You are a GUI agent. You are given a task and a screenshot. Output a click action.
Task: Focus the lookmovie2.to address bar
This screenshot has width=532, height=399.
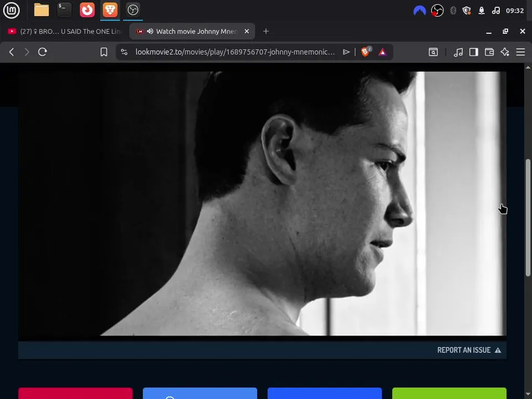235,52
